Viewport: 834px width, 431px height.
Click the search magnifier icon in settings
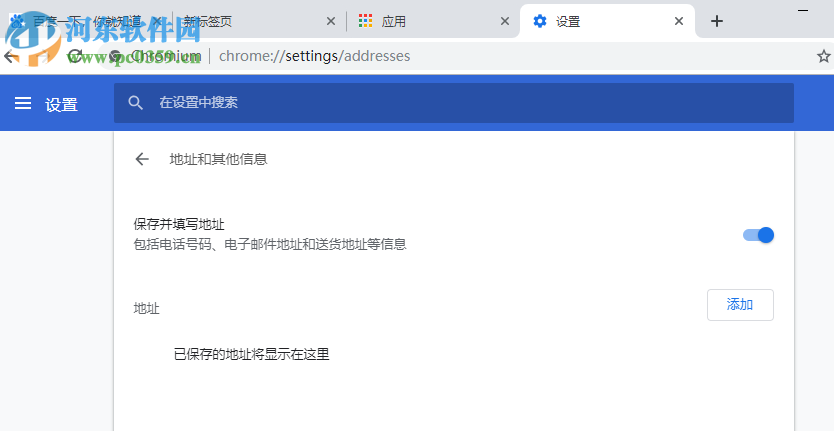[136, 103]
